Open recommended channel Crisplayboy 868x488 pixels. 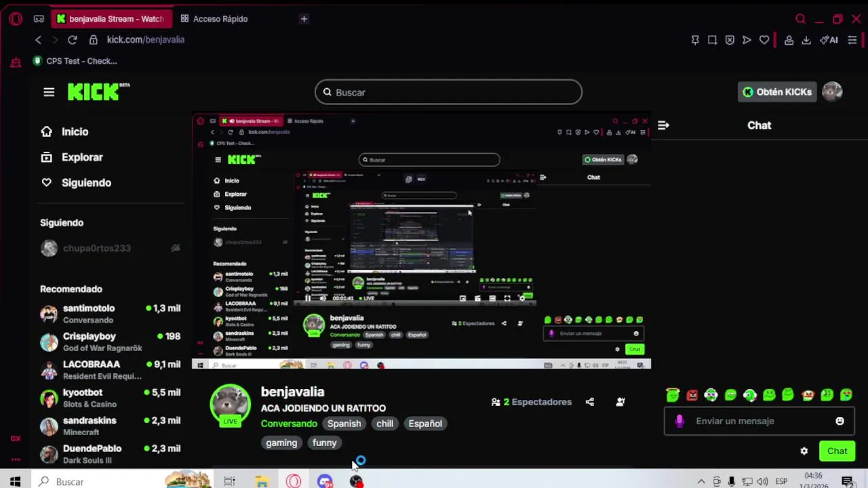click(x=111, y=342)
